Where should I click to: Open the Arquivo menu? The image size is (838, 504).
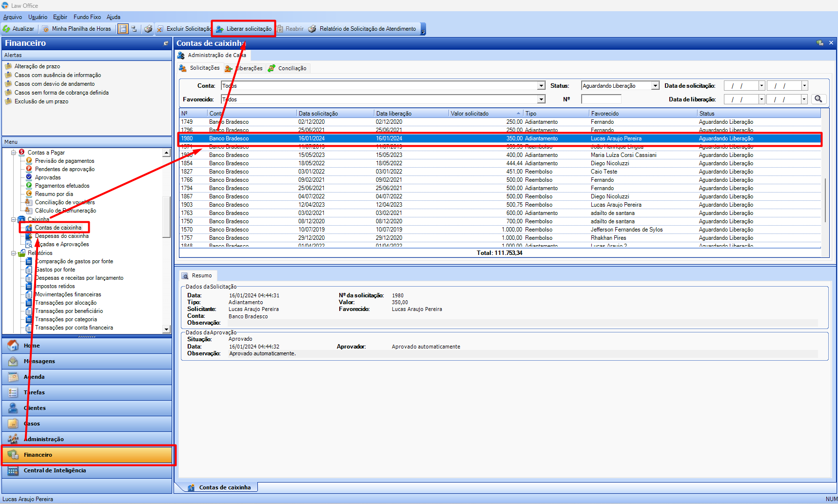pos(13,17)
